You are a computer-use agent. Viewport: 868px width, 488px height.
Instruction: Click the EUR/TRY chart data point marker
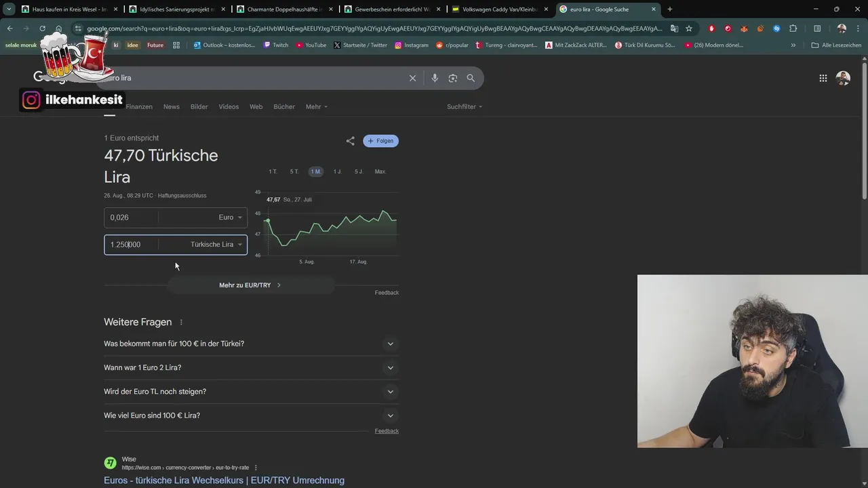pos(267,221)
